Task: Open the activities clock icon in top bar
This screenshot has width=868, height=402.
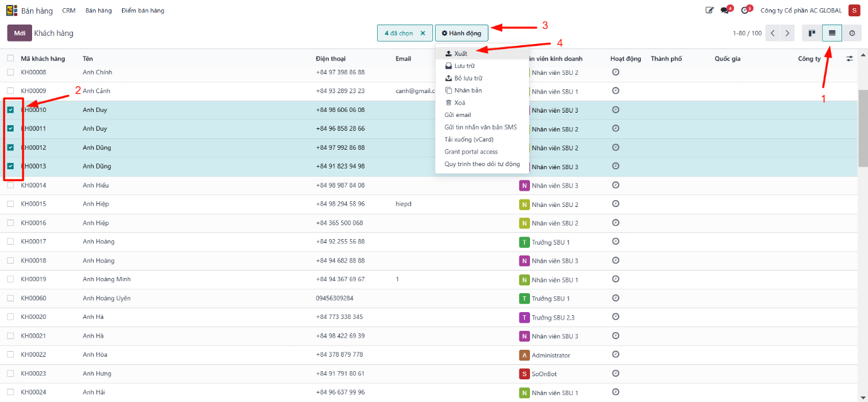Action: (745, 10)
